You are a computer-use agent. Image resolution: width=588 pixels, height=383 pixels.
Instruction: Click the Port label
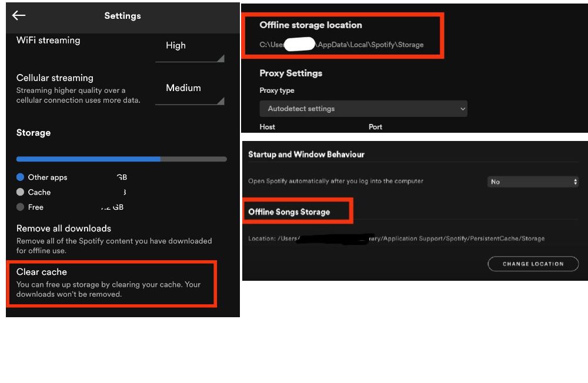[375, 127]
